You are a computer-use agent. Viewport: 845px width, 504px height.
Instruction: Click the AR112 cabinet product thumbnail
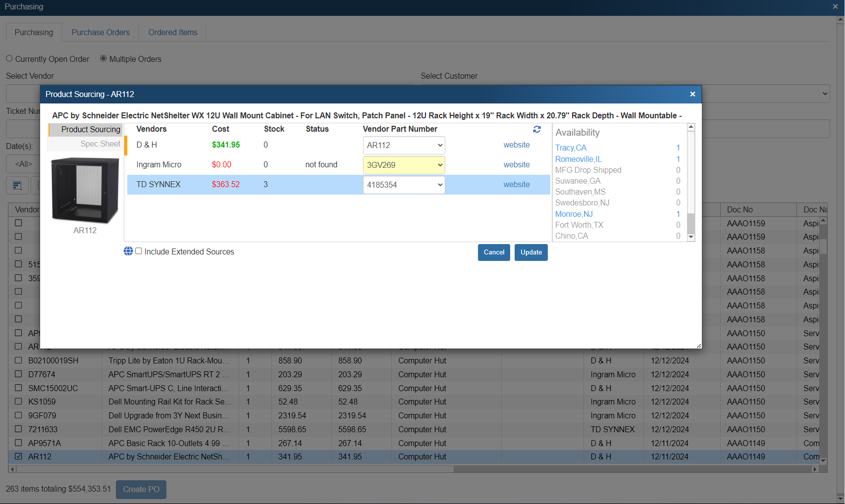pos(85,191)
